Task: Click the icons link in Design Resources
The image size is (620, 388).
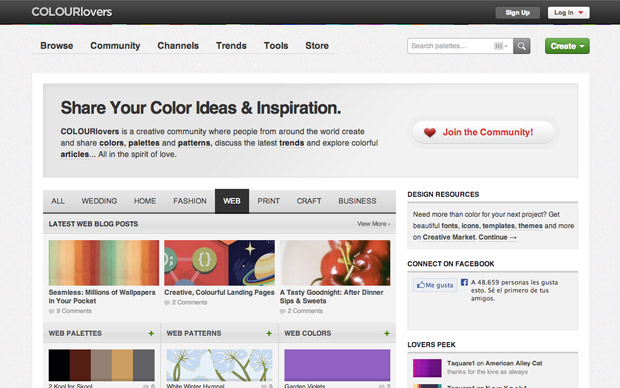Action: coord(470,226)
